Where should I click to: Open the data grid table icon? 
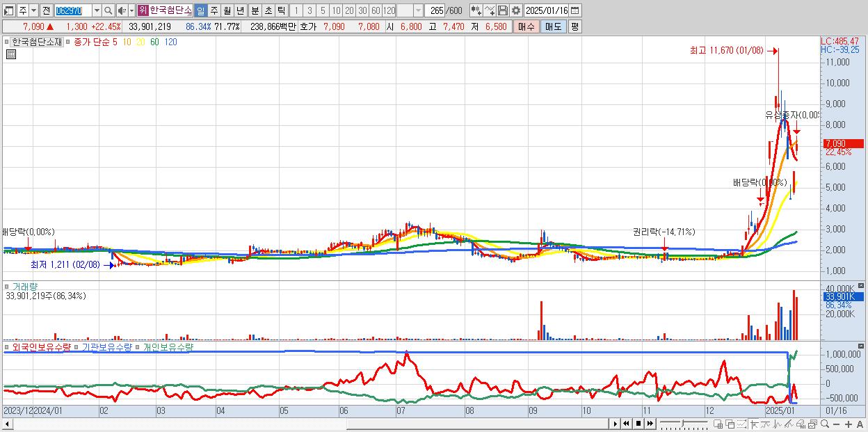pyautogui.click(x=11, y=55)
